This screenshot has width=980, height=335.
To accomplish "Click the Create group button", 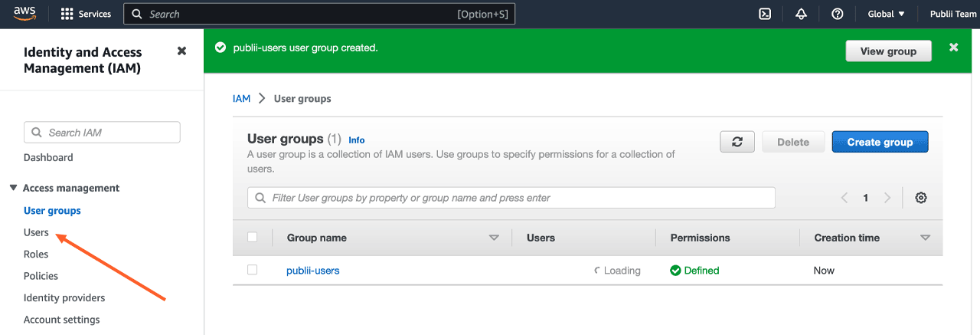I will pyautogui.click(x=880, y=142).
